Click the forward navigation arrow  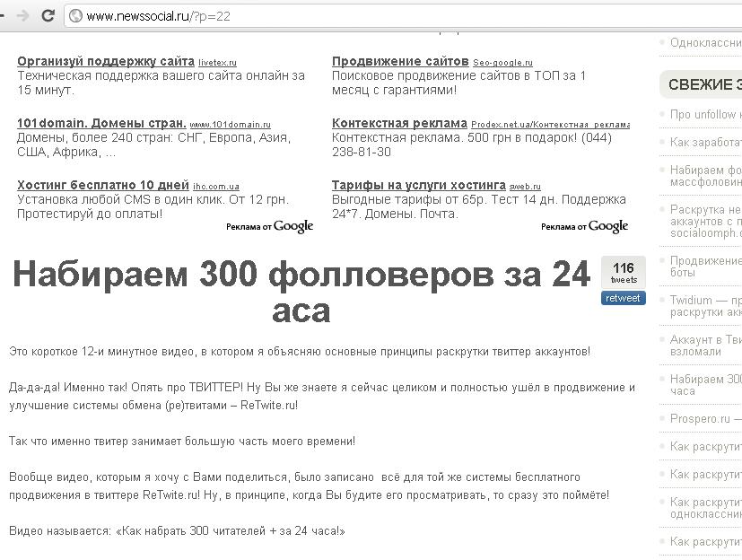coord(22,16)
